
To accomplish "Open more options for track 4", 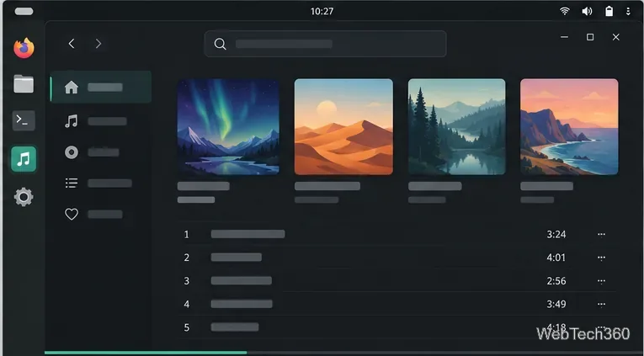I will [601, 305].
